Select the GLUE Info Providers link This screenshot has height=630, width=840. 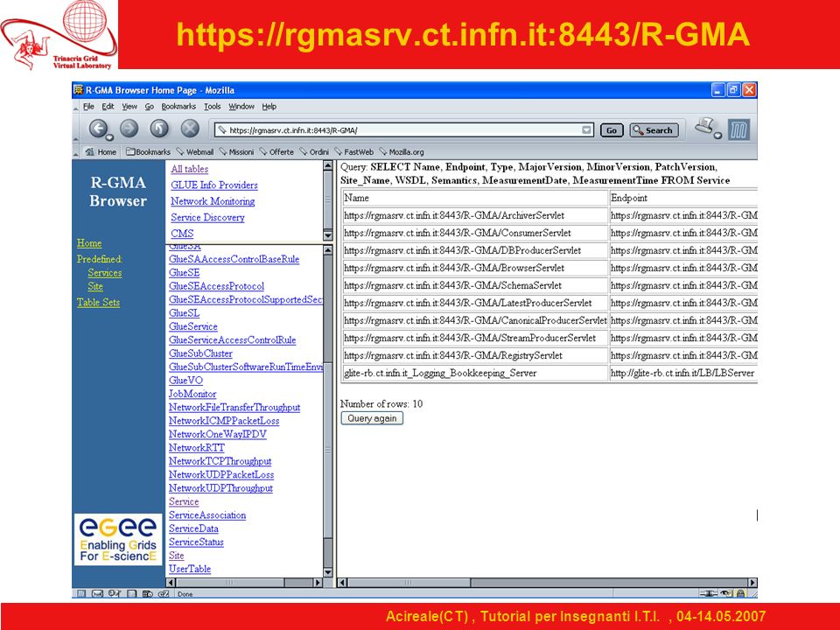(213, 185)
